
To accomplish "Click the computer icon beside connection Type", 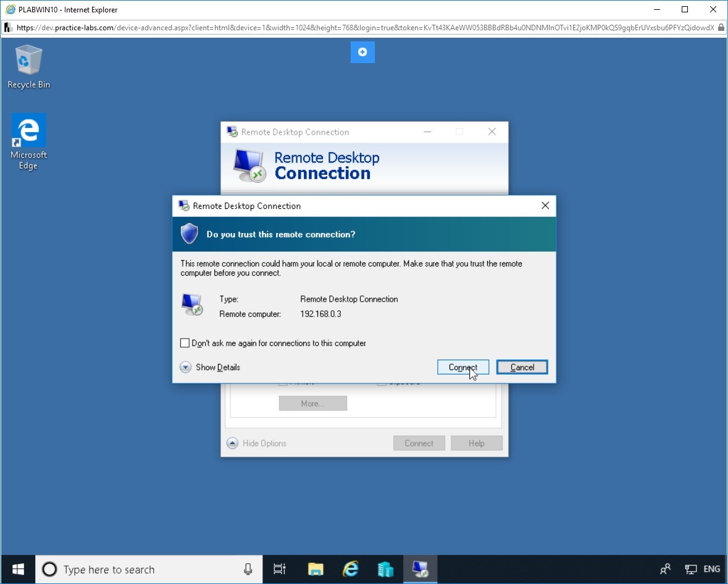I will pyautogui.click(x=192, y=305).
